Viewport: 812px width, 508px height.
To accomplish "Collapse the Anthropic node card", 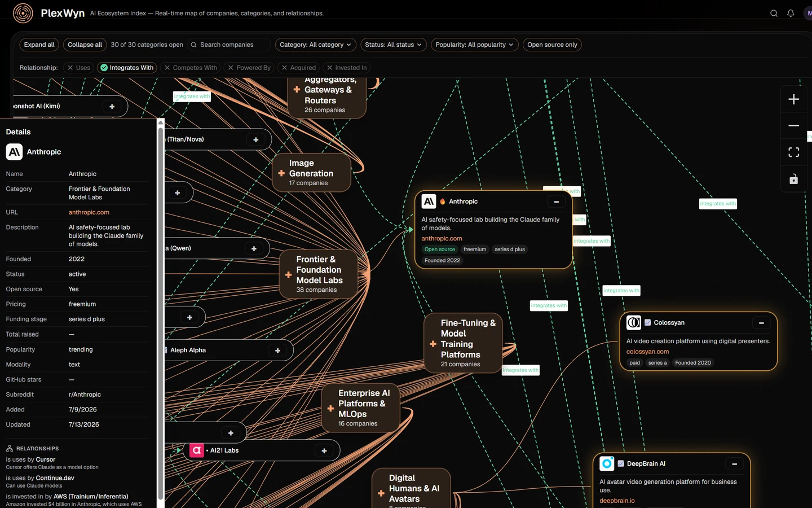I will (556, 202).
